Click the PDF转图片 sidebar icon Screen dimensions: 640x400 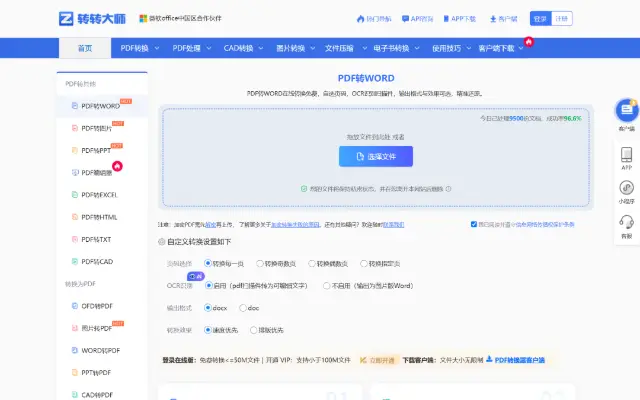[x=75, y=128]
